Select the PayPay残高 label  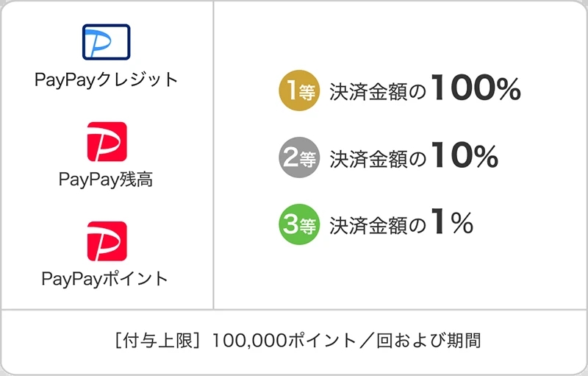click(106, 179)
